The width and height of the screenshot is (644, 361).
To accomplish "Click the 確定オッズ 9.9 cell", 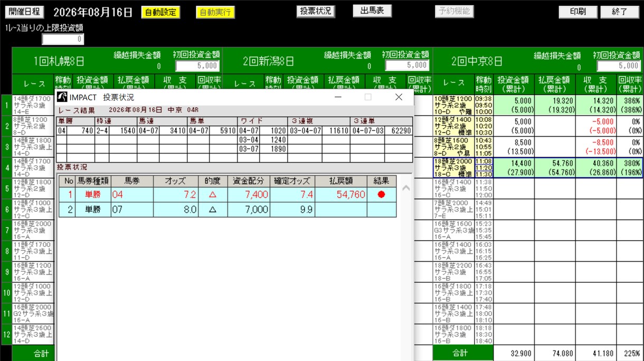I will point(292,210).
